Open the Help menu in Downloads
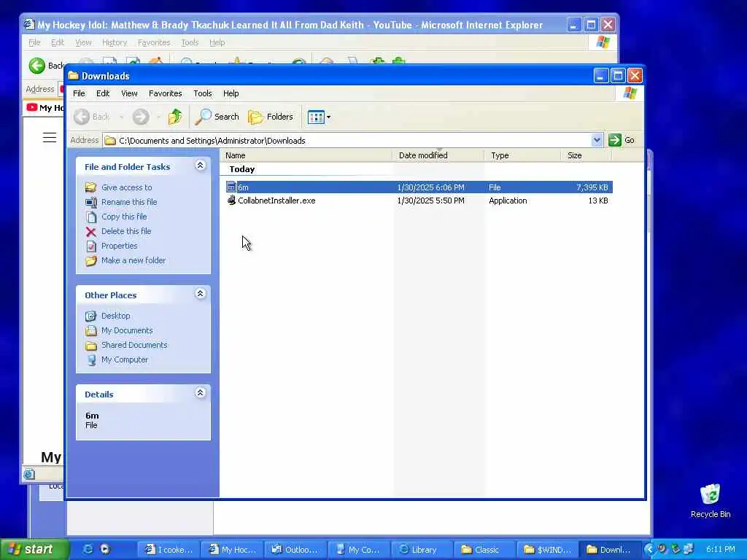Image resolution: width=747 pixels, height=560 pixels. tap(231, 93)
